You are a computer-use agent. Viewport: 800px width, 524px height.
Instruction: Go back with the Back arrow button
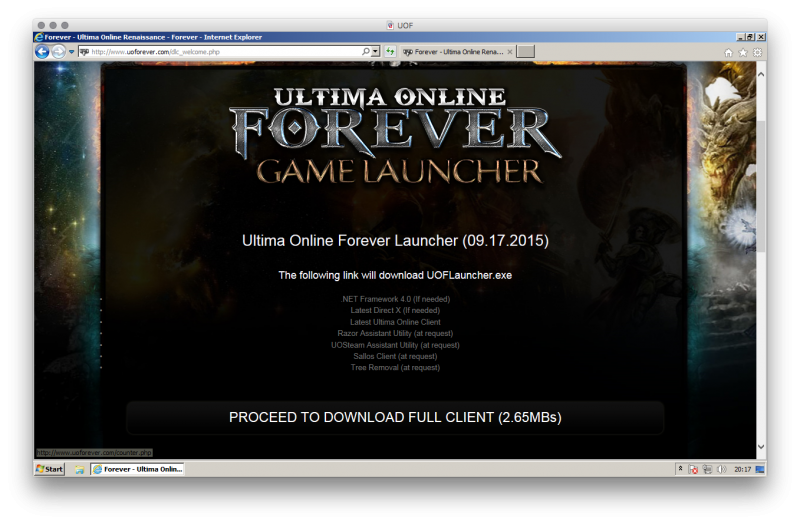pos(42,52)
